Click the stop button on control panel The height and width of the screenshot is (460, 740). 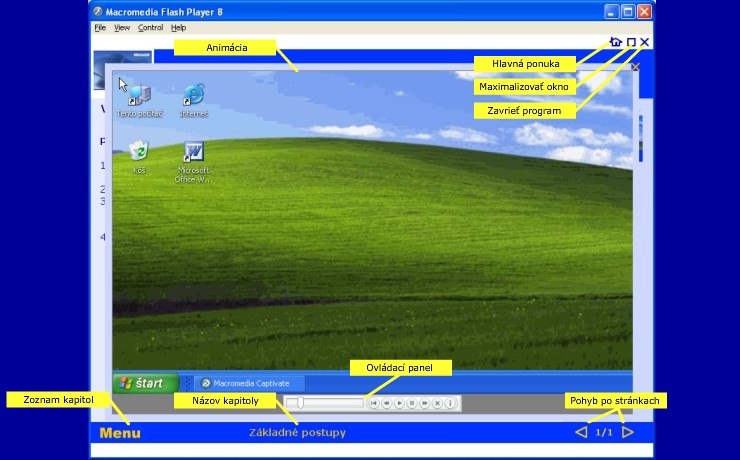click(412, 403)
